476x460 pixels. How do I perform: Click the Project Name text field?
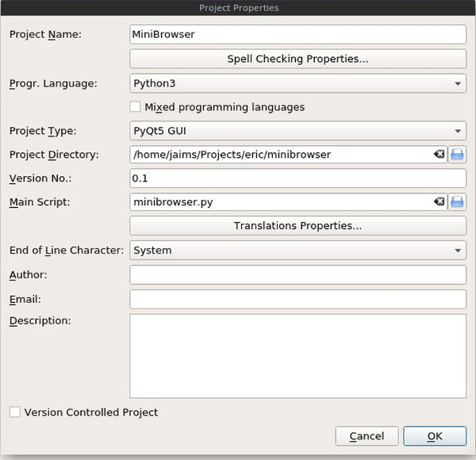pos(297,35)
